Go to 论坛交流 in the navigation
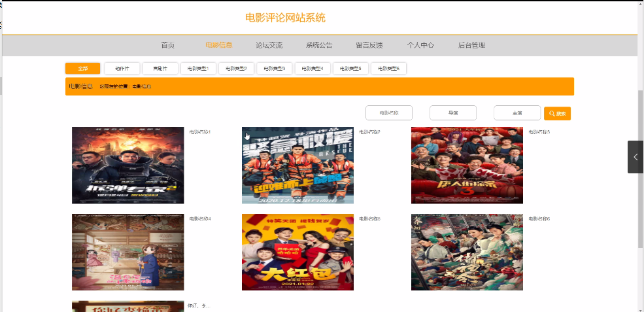The height and width of the screenshot is (312, 644). coord(269,45)
